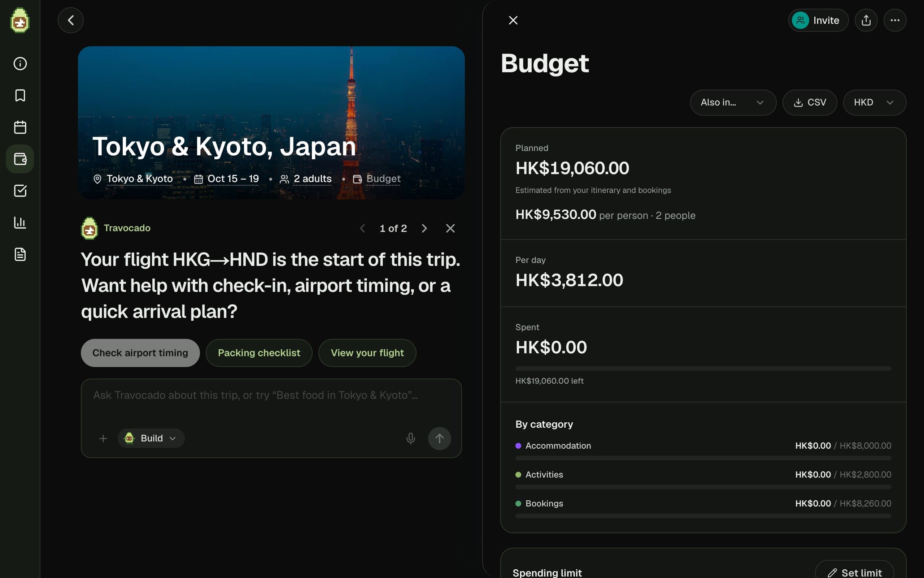Click View your flight suggestion

click(367, 353)
